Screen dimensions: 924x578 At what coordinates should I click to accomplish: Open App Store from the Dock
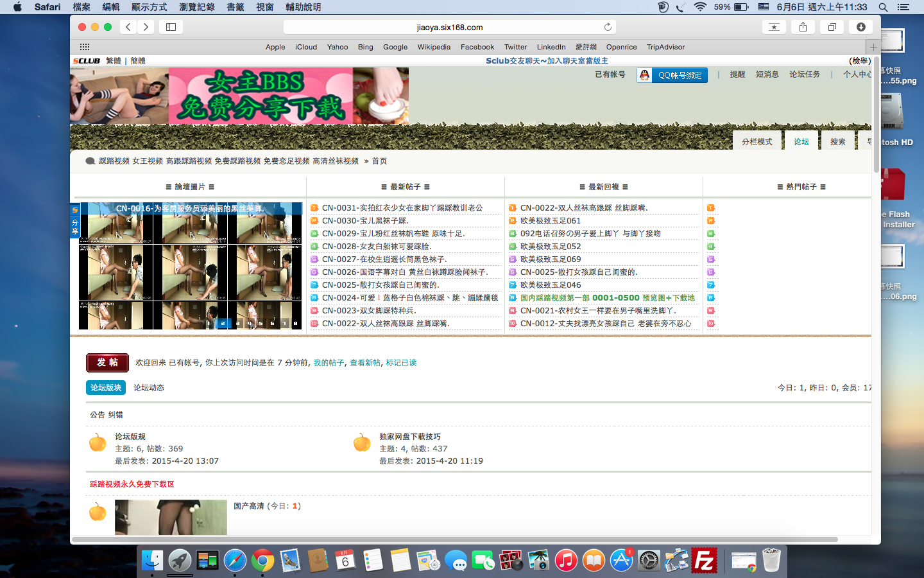[621, 561]
